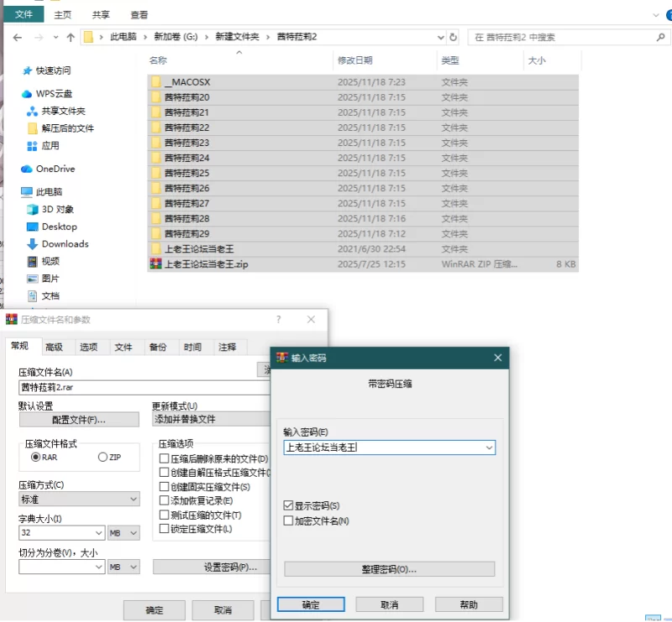672x622 pixels.
Task: Click the 整理密码 button
Action: pos(389,569)
